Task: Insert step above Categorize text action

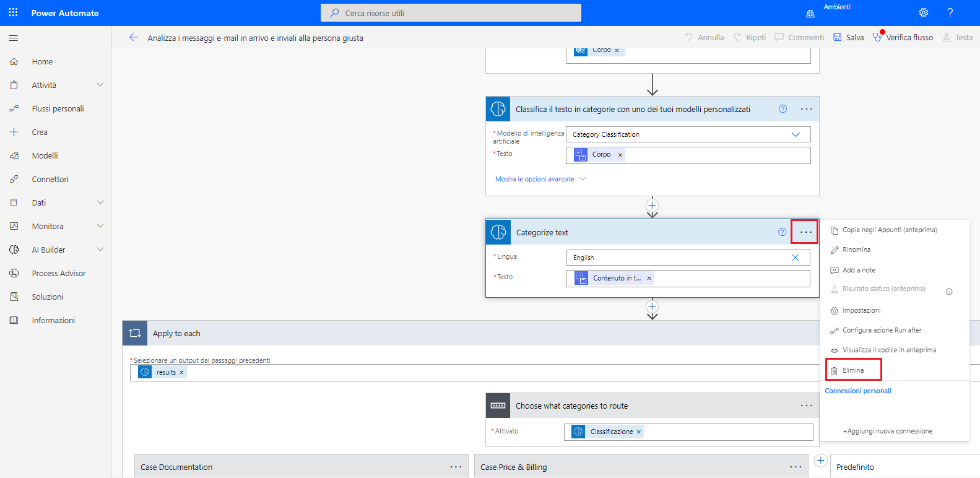Action: tap(652, 205)
